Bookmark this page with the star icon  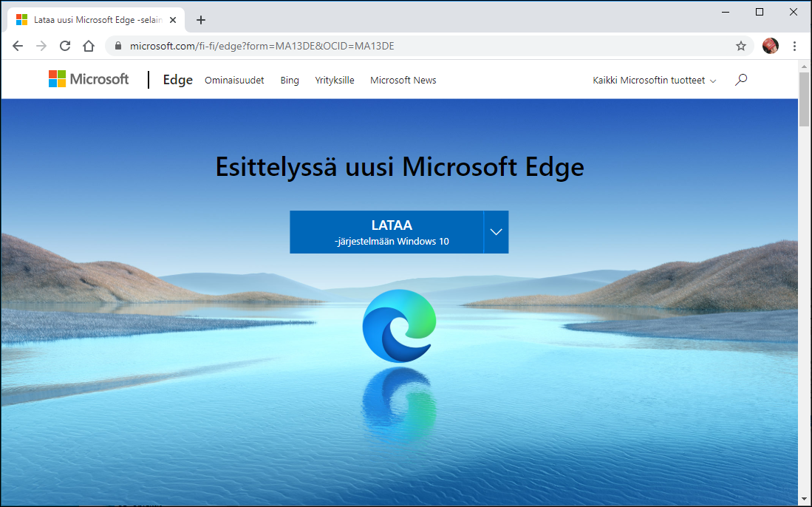pos(741,46)
